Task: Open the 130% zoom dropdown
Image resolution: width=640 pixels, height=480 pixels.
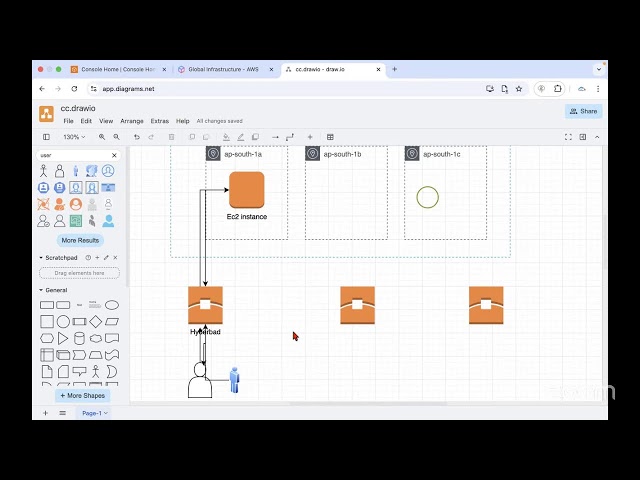Action: point(74,137)
